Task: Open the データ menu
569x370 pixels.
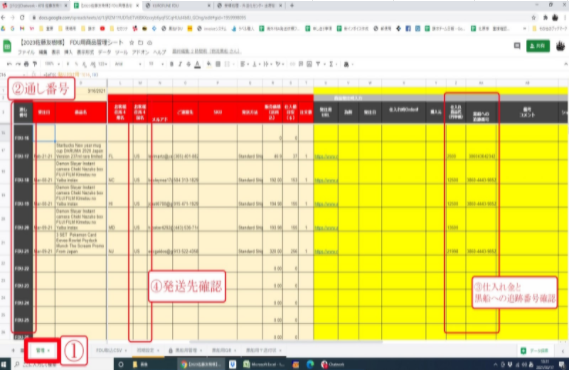Action: [105, 52]
